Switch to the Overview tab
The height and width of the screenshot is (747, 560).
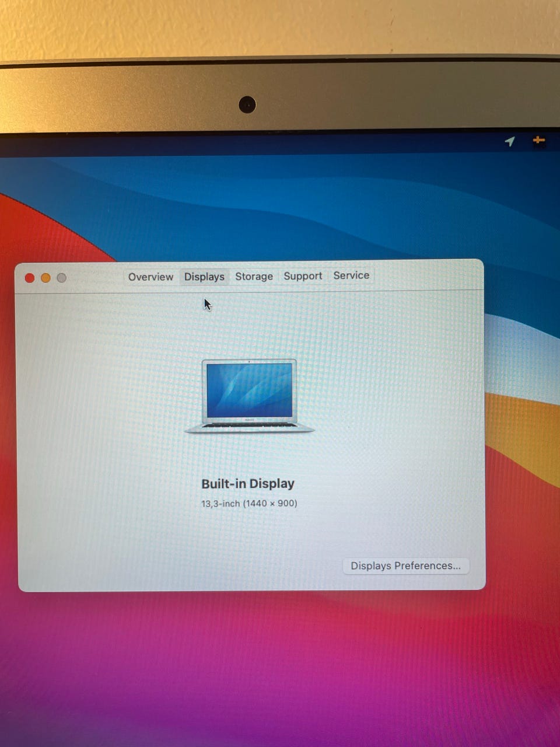[150, 277]
